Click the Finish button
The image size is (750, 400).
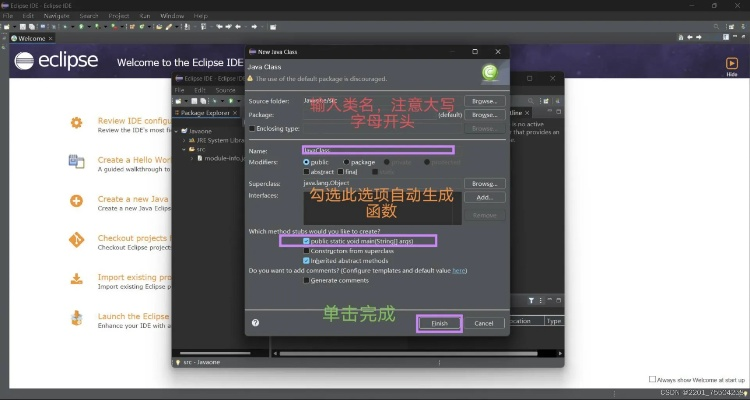pyautogui.click(x=439, y=323)
